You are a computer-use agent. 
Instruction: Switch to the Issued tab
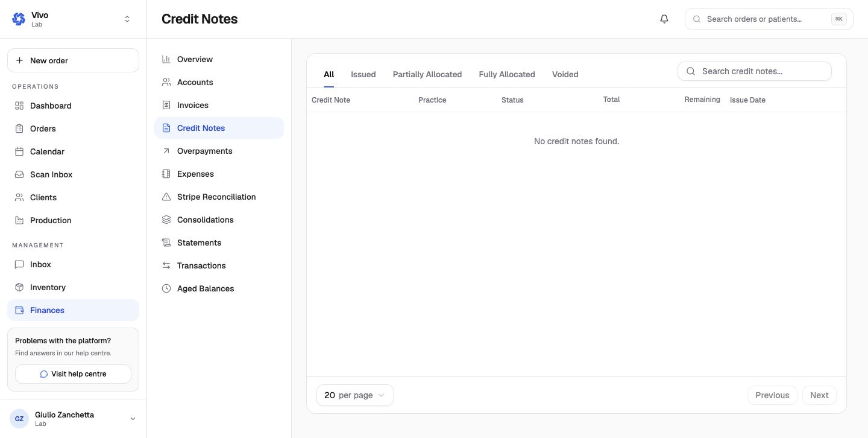point(363,74)
